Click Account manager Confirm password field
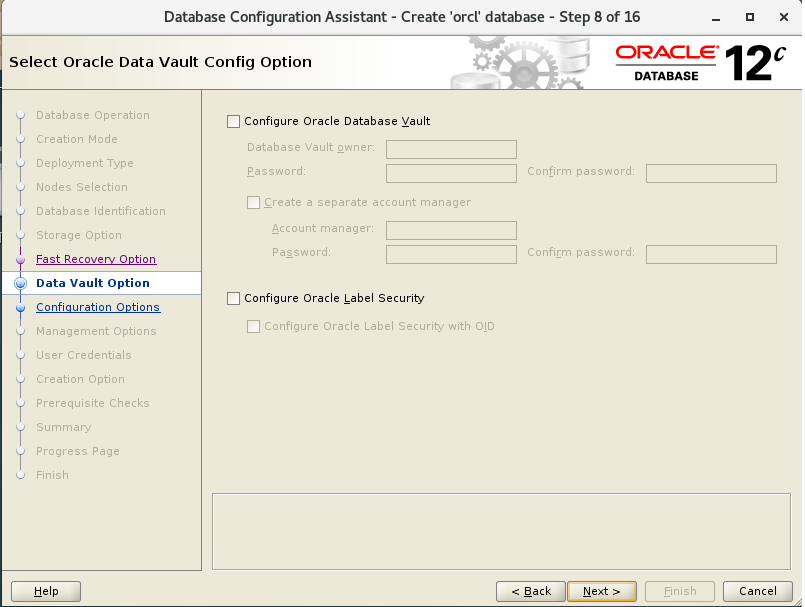805x607 pixels. [x=711, y=255]
